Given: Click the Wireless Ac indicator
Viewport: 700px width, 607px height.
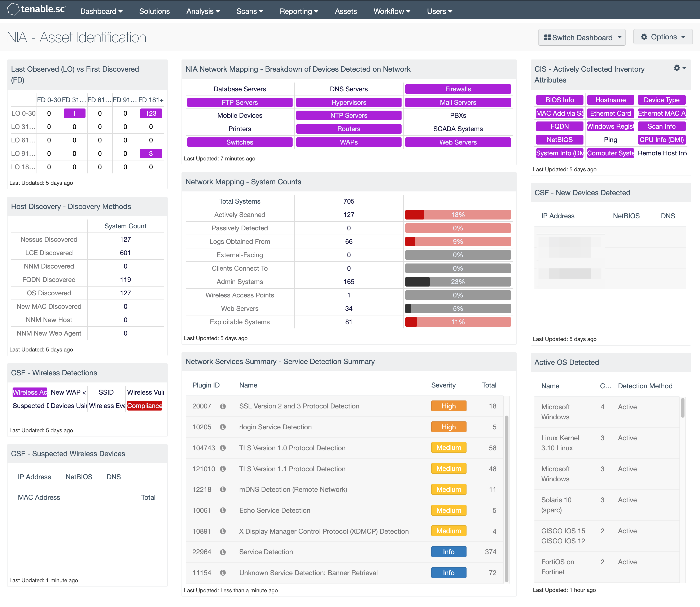Looking at the screenshot, I should (30, 392).
